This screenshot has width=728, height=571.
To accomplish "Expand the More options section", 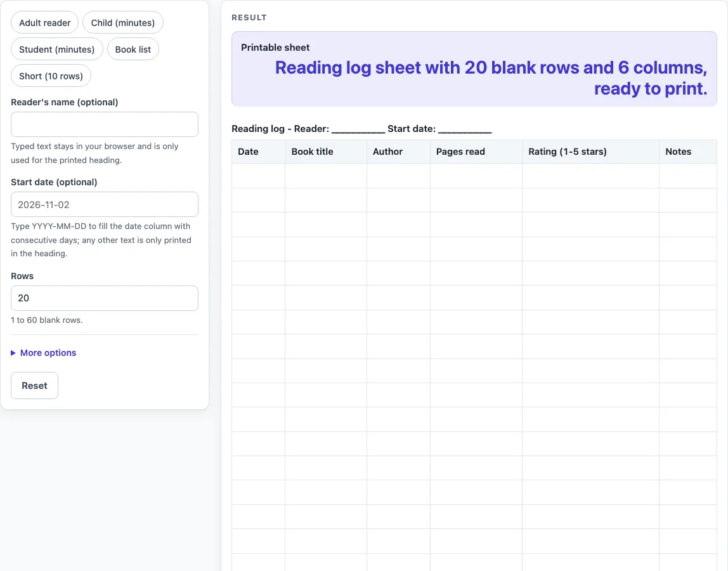I will [44, 353].
